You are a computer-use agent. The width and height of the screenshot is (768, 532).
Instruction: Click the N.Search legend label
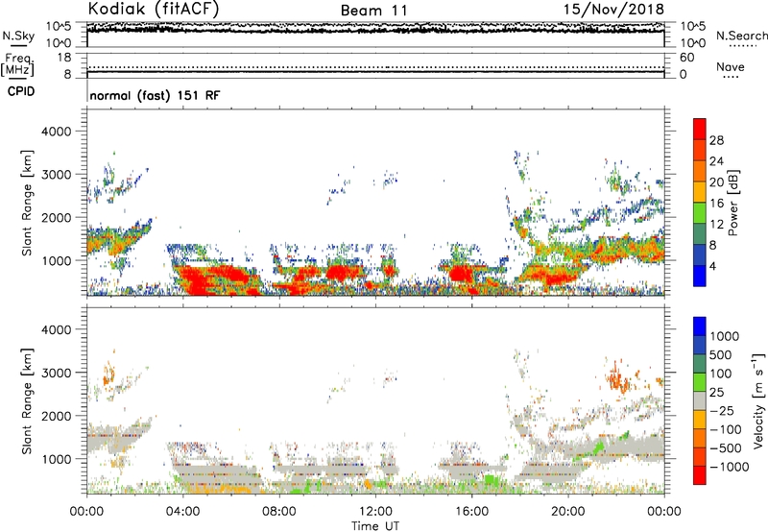[741, 36]
